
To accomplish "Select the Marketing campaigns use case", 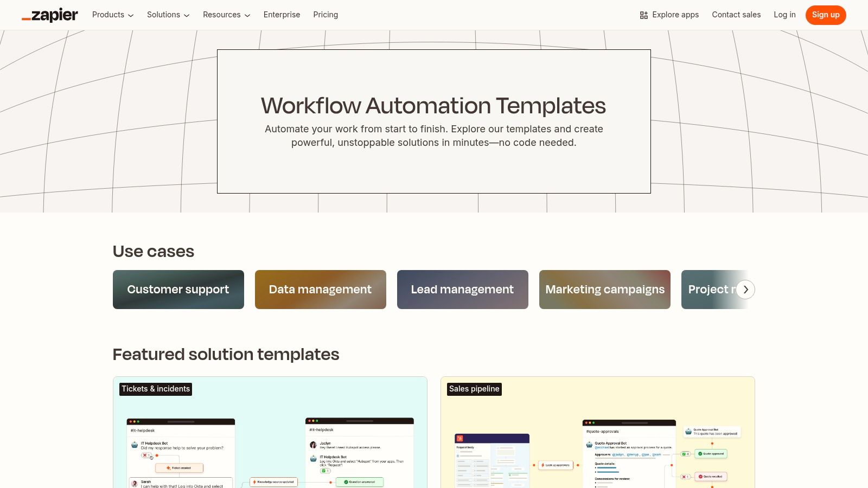I will [604, 289].
